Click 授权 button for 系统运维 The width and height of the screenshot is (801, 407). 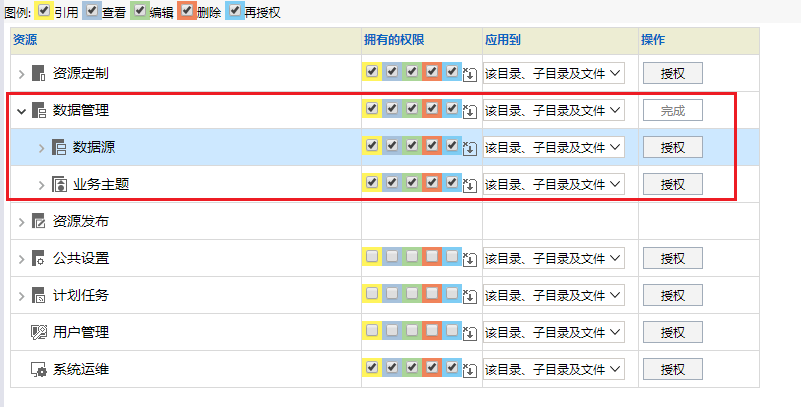(672, 369)
